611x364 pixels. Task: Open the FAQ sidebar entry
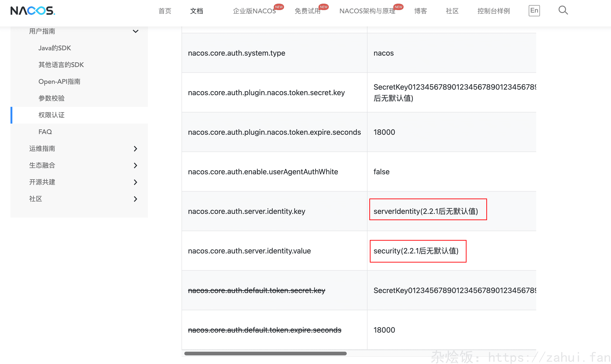pyautogui.click(x=45, y=132)
